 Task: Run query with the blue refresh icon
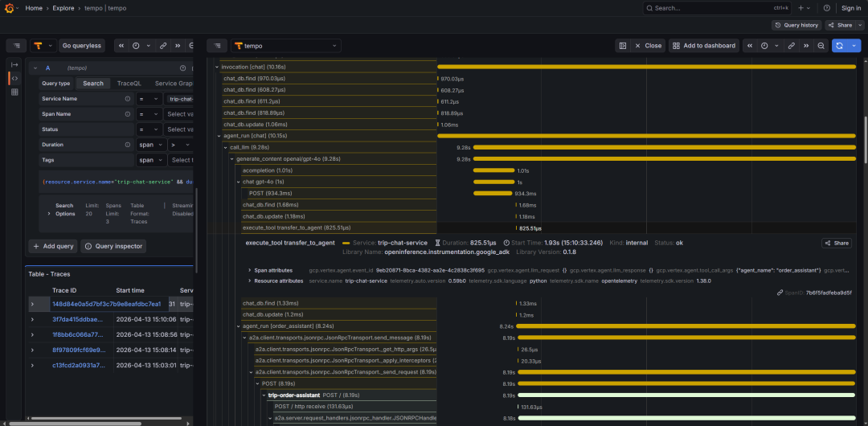[x=839, y=46]
